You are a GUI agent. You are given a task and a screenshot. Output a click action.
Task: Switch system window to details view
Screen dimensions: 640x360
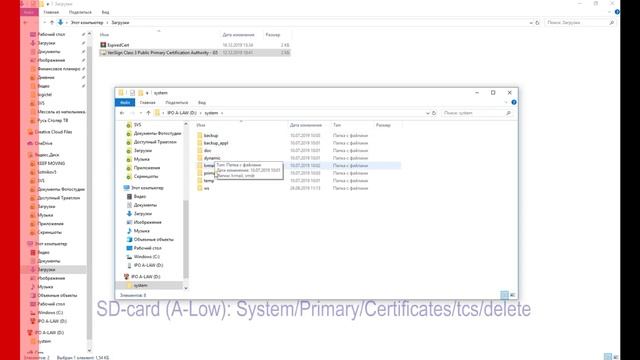point(504,295)
